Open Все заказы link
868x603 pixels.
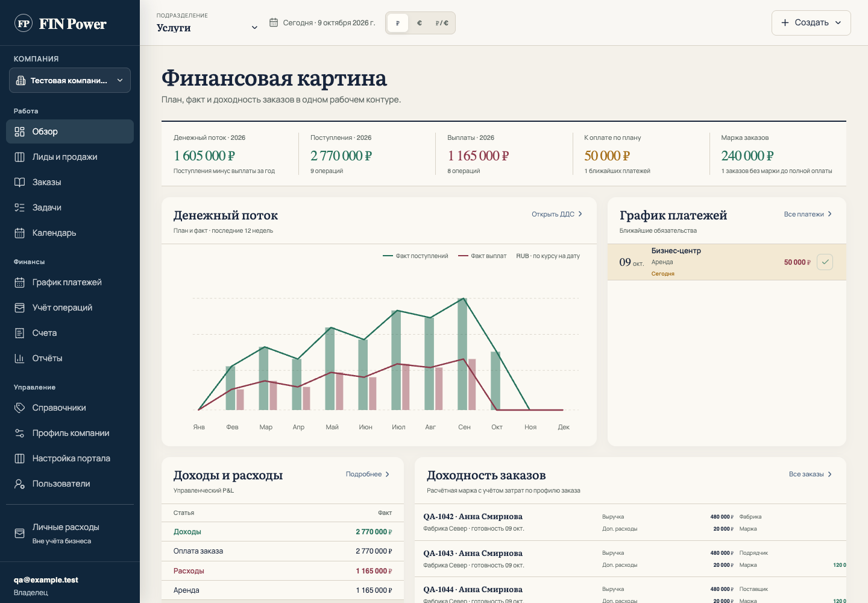point(810,474)
